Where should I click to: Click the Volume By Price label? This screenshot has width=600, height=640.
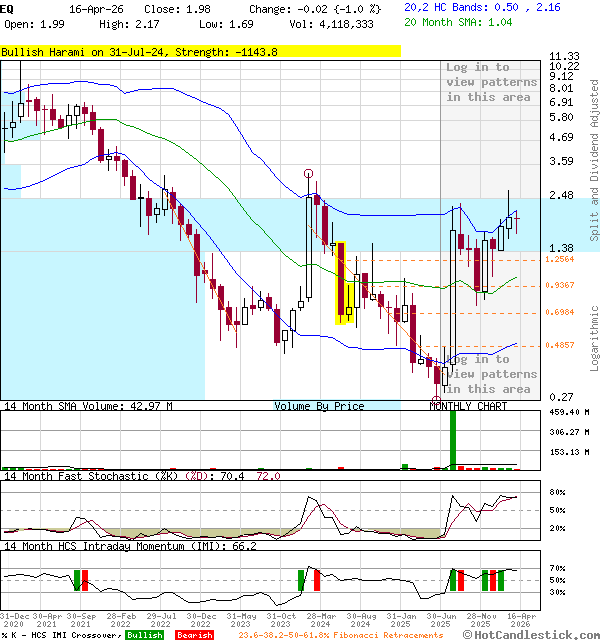click(319, 406)
